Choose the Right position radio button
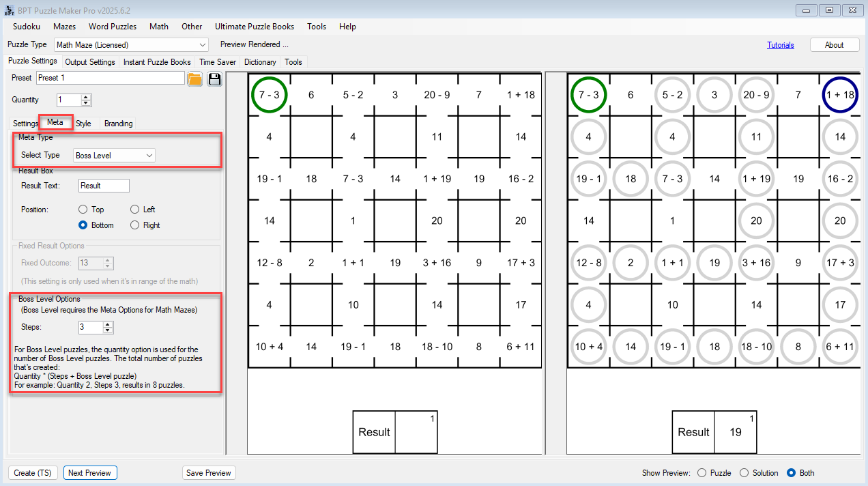Image resolution: width=868 pixels, height=486 pixels. click(135, 225)
